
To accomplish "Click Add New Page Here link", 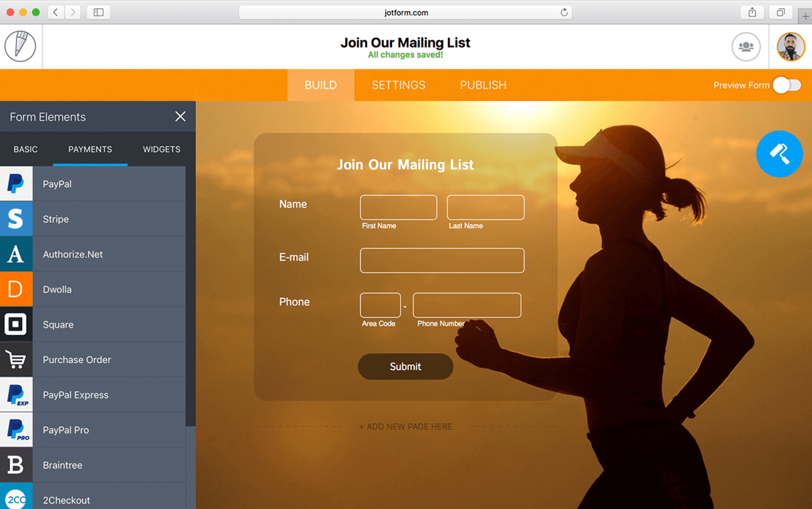I will click(405, 426).
